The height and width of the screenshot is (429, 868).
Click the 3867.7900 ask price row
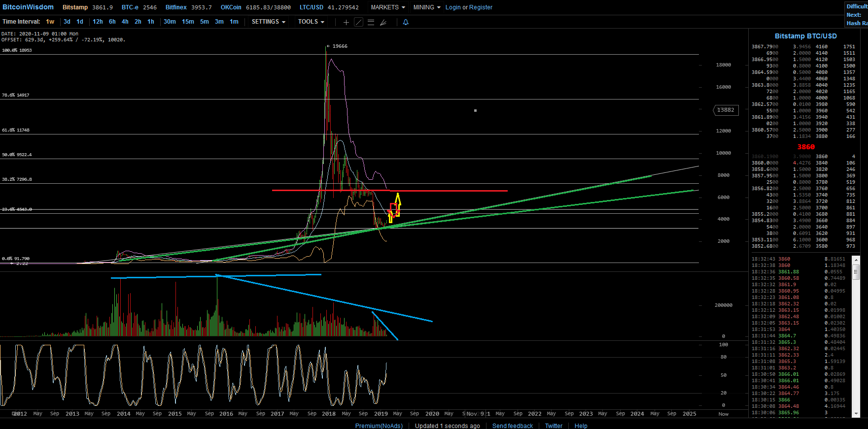pos(803,47)
